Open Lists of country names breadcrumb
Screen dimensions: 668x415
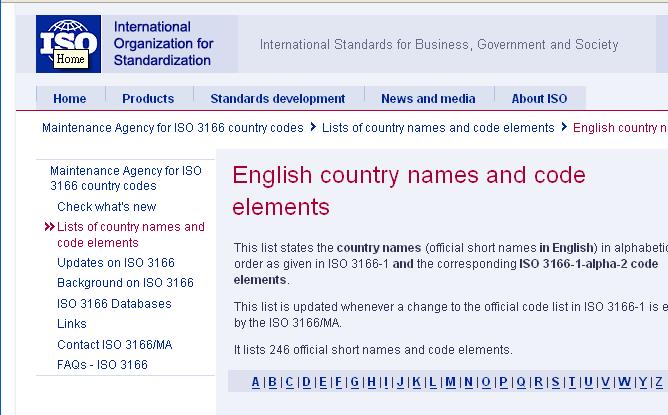click(x=438, y=127)
